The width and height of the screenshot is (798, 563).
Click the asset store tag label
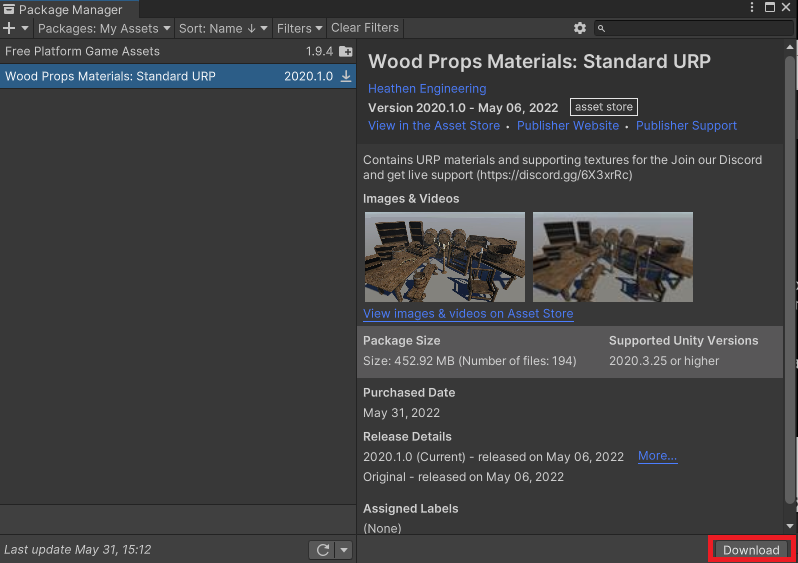[x=604, y=107]
